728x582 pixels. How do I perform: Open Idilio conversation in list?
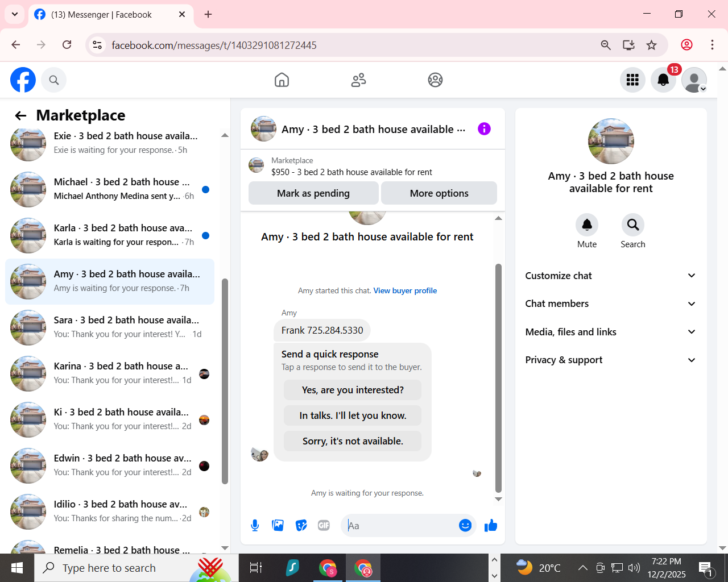[110, 512]
